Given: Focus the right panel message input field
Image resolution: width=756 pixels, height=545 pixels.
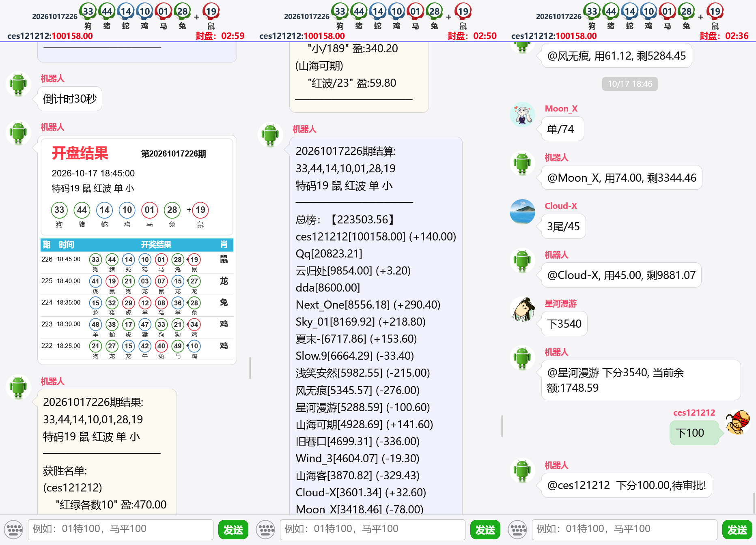Looking at the screenshot, I should point(625,529).
